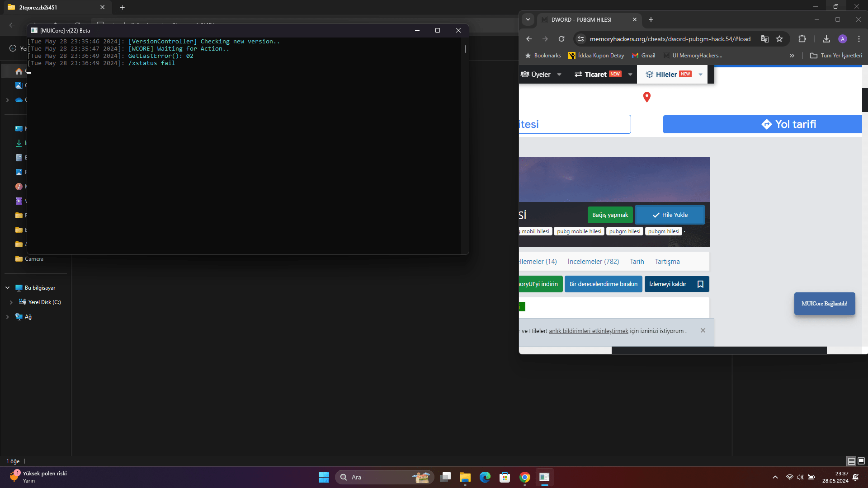This screenshot has height=488, width=868.
Task: Click Hile Yükle button
Action: tap(670, 215)
